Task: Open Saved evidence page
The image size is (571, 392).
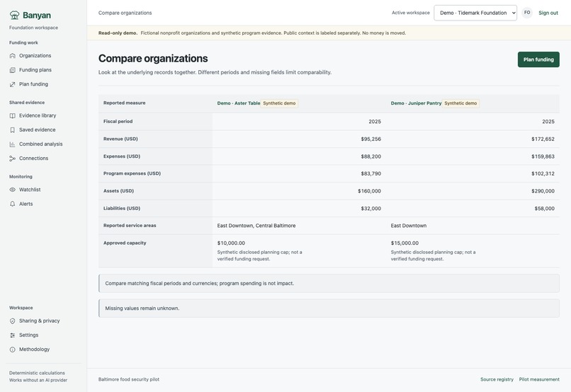Action: click(x=37, y=129)
